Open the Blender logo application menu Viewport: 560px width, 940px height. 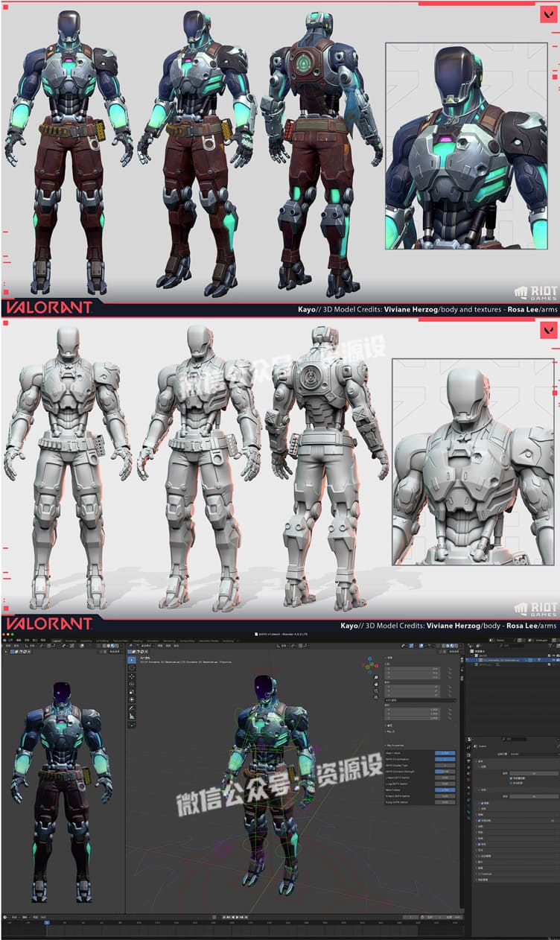[4, 640]
